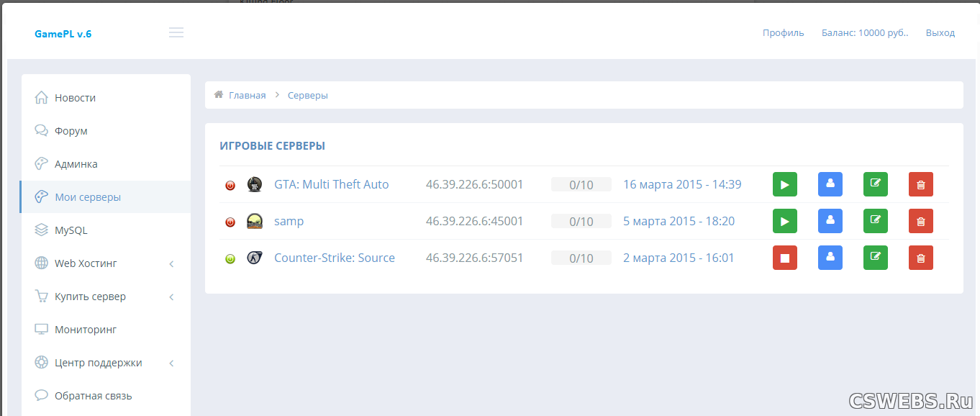Open user settings for samp server
The height and width of the screenshot is (416, 980).
(830, 221)
